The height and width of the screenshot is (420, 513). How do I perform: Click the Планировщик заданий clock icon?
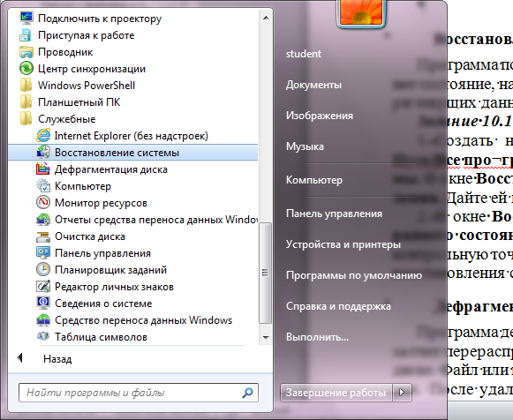point(43,270)
